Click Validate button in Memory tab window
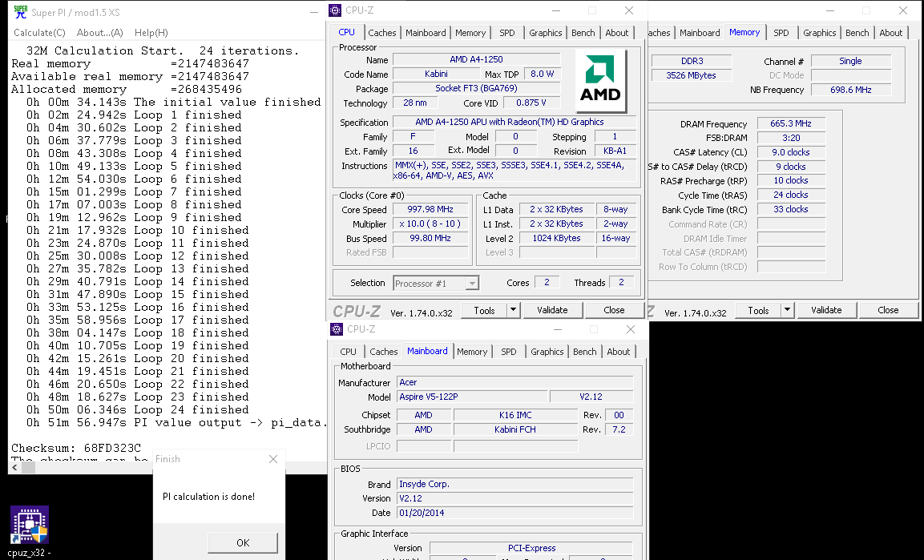 tap(826, 310)
